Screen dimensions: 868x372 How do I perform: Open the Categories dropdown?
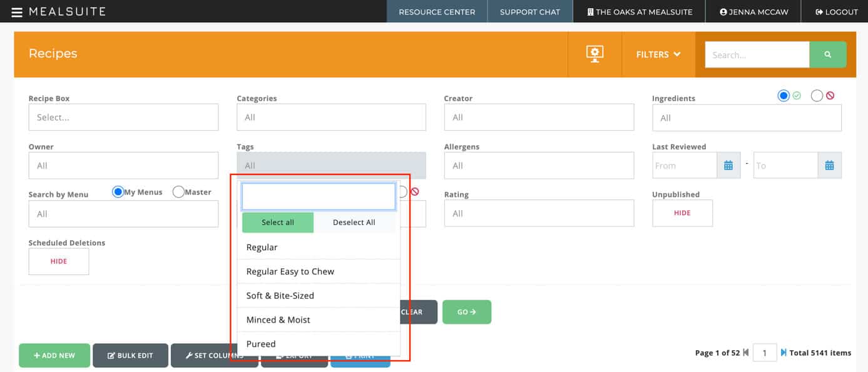coord(331,118)
